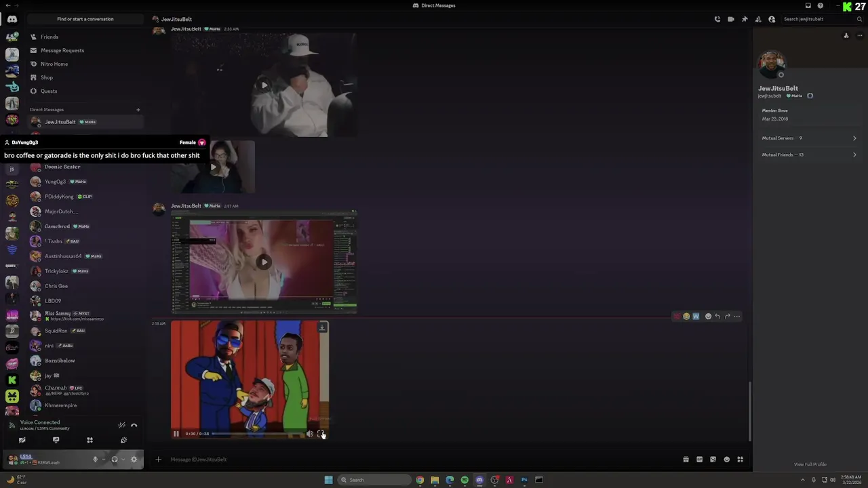
Task: Create a new DM with plus icon
Action: tap(138, 109)
